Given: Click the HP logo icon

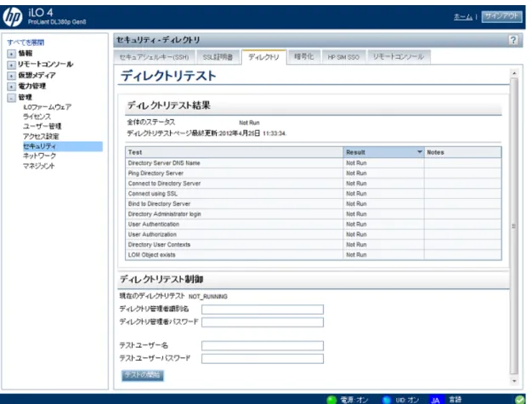Looking at the screenshot, I should (13, 16).
